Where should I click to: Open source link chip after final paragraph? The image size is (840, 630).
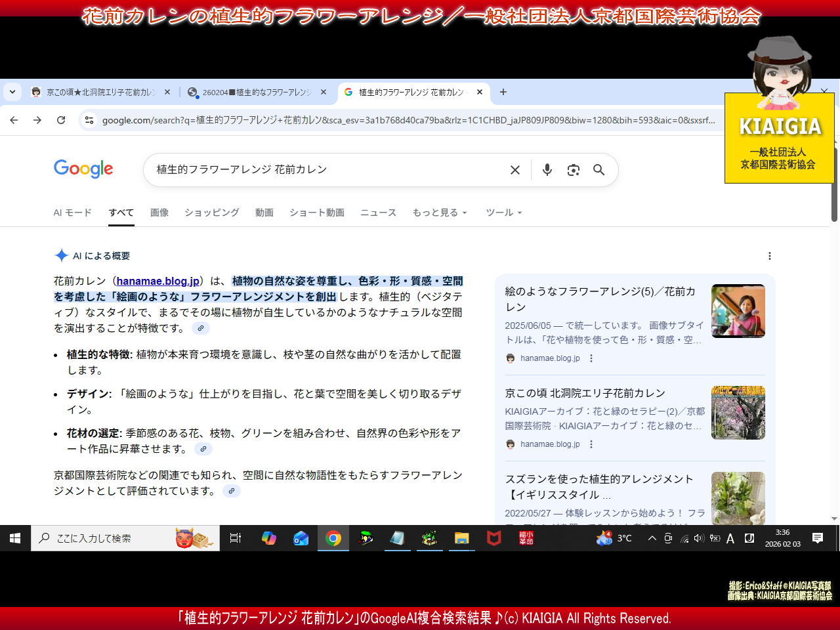231,491
